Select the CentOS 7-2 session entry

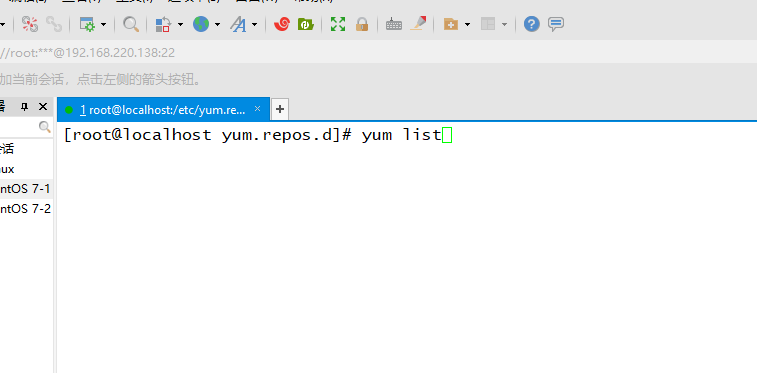click(25, 208)
